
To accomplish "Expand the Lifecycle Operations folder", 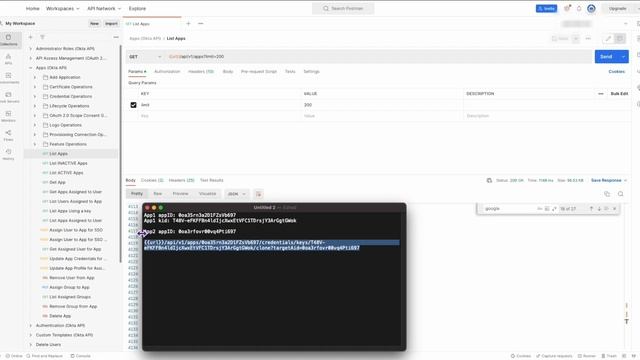I will [35, 106].
